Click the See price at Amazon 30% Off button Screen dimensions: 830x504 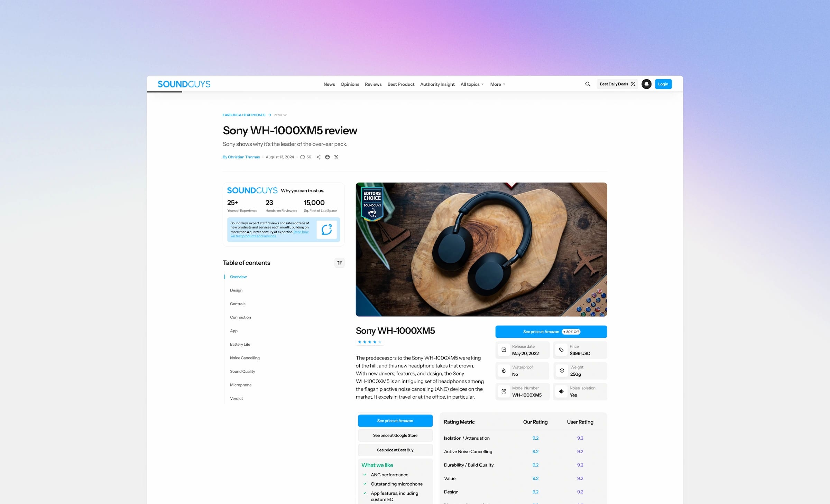click(551, 332)
